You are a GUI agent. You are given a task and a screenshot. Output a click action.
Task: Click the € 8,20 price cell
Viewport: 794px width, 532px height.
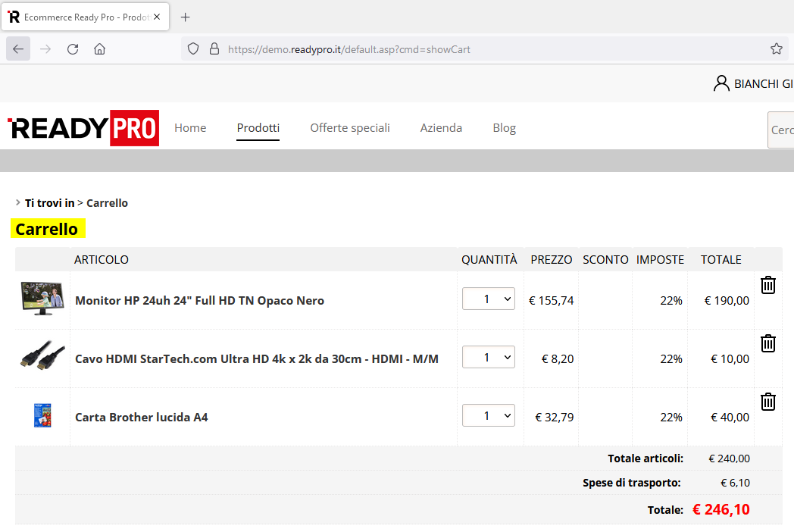tap(558, 359)
